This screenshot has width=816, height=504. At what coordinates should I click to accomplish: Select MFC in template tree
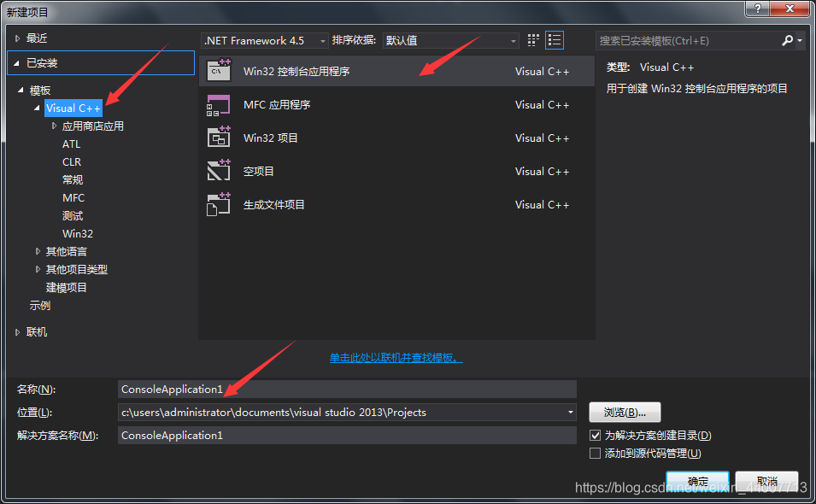[73, 197]
